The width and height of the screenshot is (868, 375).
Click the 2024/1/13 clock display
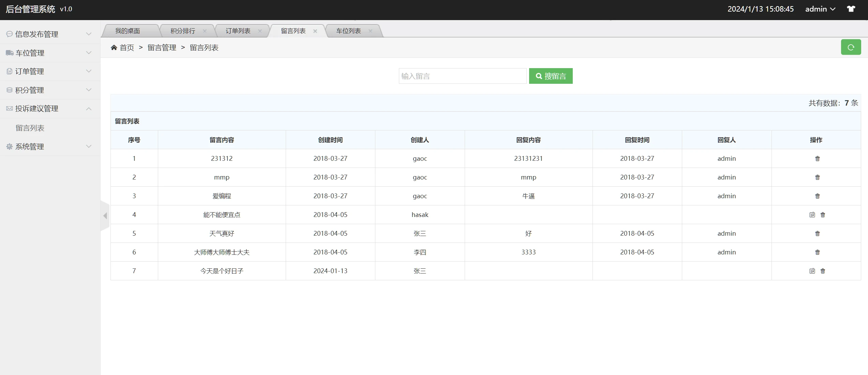(x=761, y=9)
